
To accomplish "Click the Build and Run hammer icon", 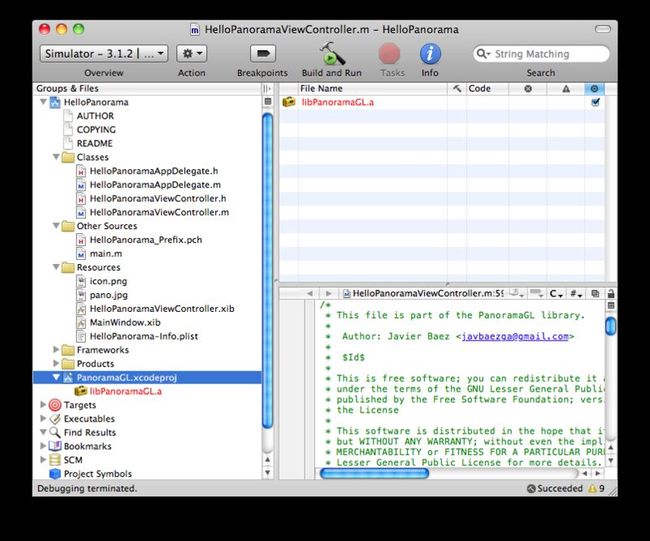I will 332,54.
